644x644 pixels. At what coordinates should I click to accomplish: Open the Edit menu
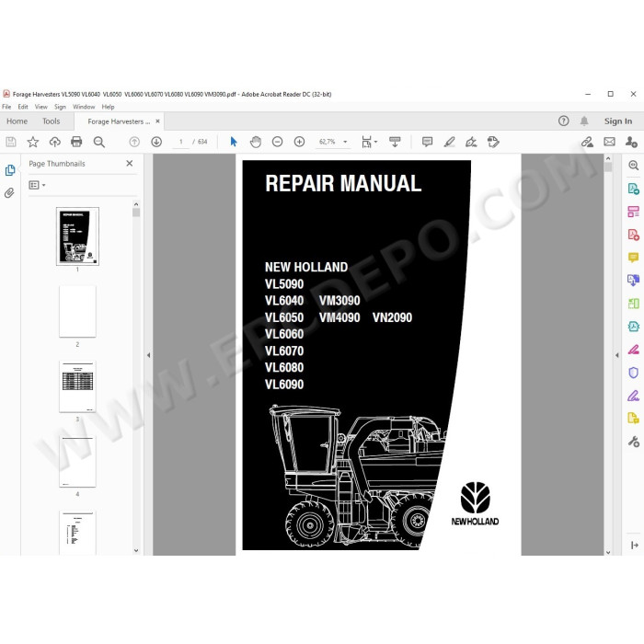pos(23,107)
